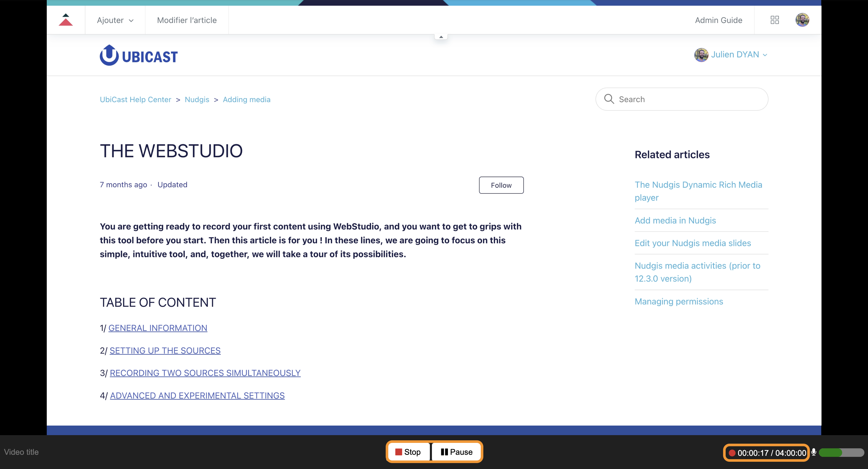Open the Nudgis breadcrumb link
Screen dimensions: 868x469
pos(197,100)
